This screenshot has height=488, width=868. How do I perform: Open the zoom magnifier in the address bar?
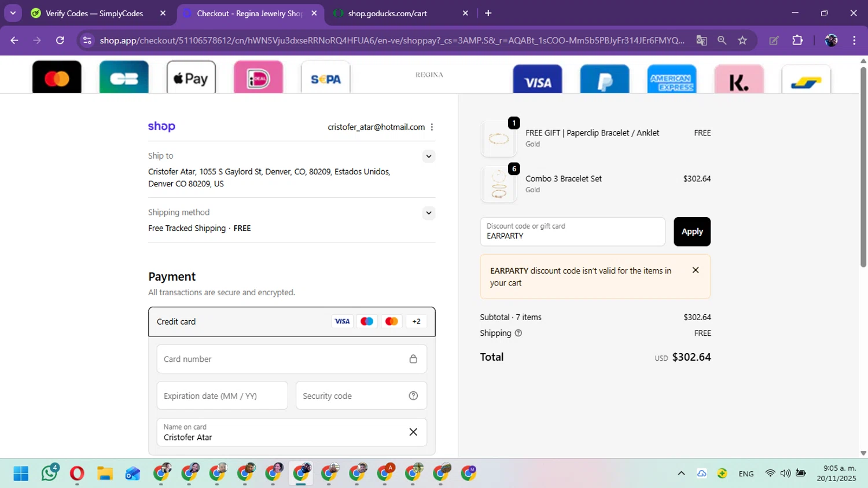click(x=722, y=40)
